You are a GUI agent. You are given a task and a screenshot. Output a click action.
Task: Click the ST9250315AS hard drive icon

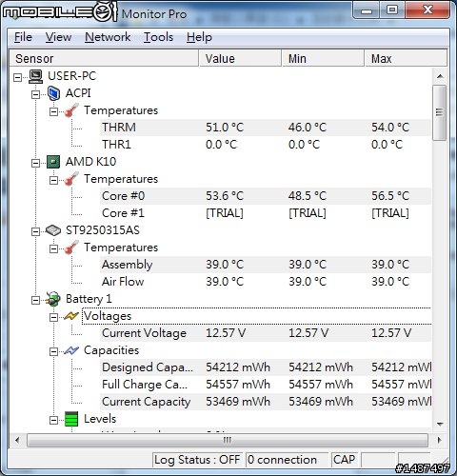(53, 230)
